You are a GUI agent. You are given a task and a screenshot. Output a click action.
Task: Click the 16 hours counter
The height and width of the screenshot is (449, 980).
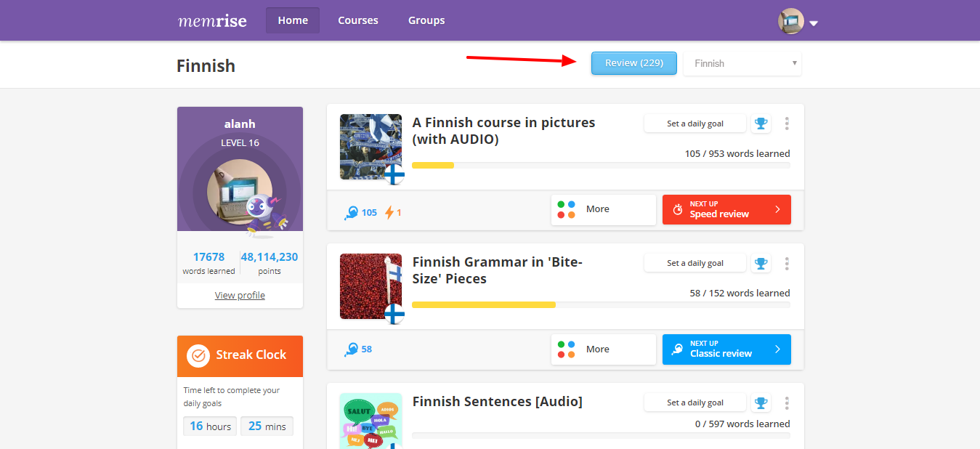(210, 426)
